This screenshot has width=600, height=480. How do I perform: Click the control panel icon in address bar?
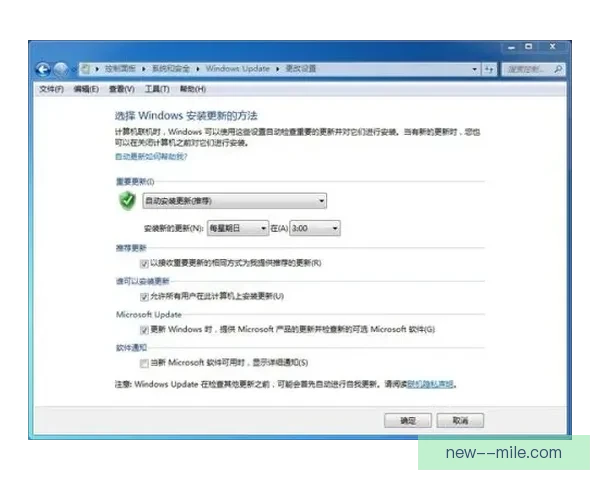coord(86,69)
